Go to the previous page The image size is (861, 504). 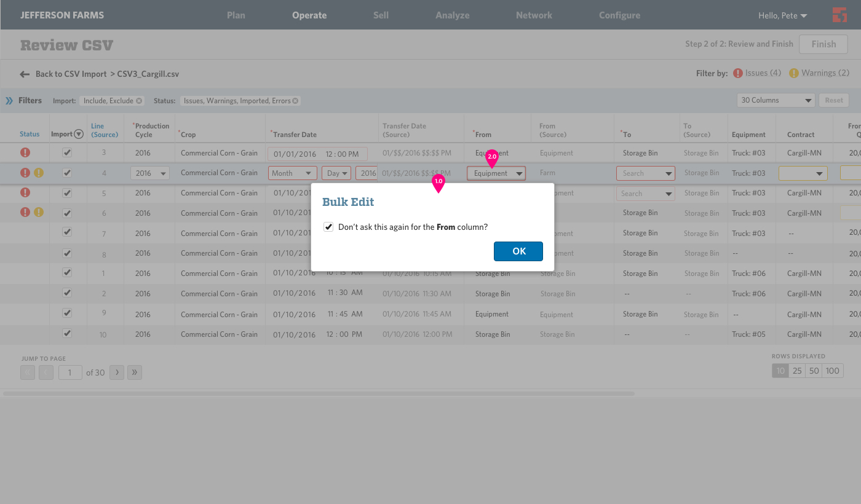coord(46,372)
